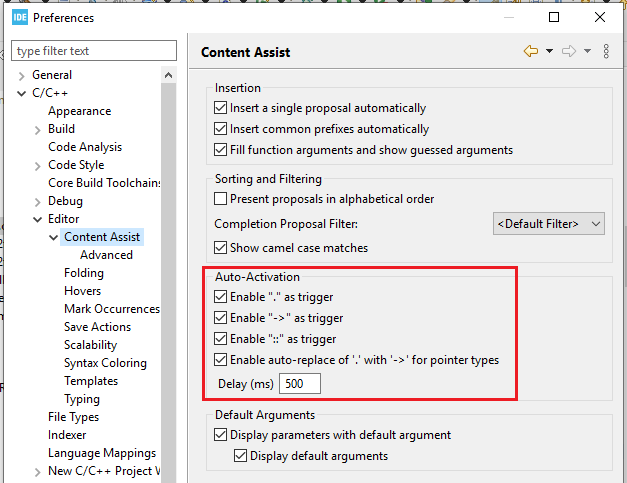Open the three-dot view menu icon
Image resolution: width=627 pixels, height=483 pixels.
(x=606, y=52)
